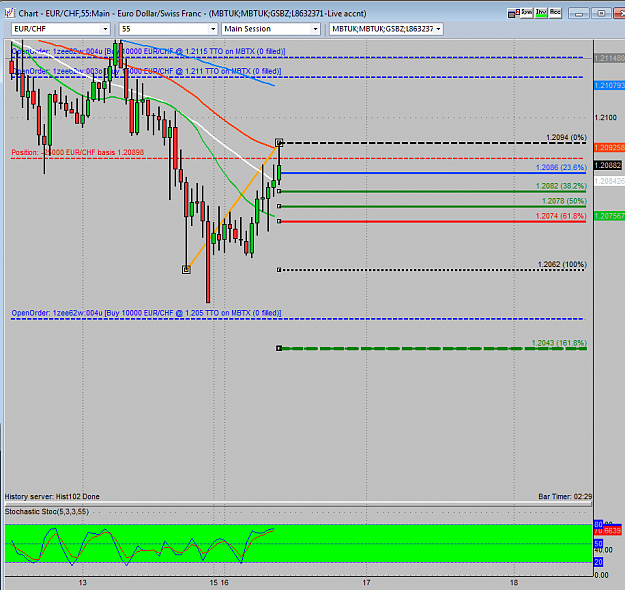Open the MBTUK account dropdown
The height and width of the screenshot is (590, 625).
pyautogui.click(x=438, y=29)
